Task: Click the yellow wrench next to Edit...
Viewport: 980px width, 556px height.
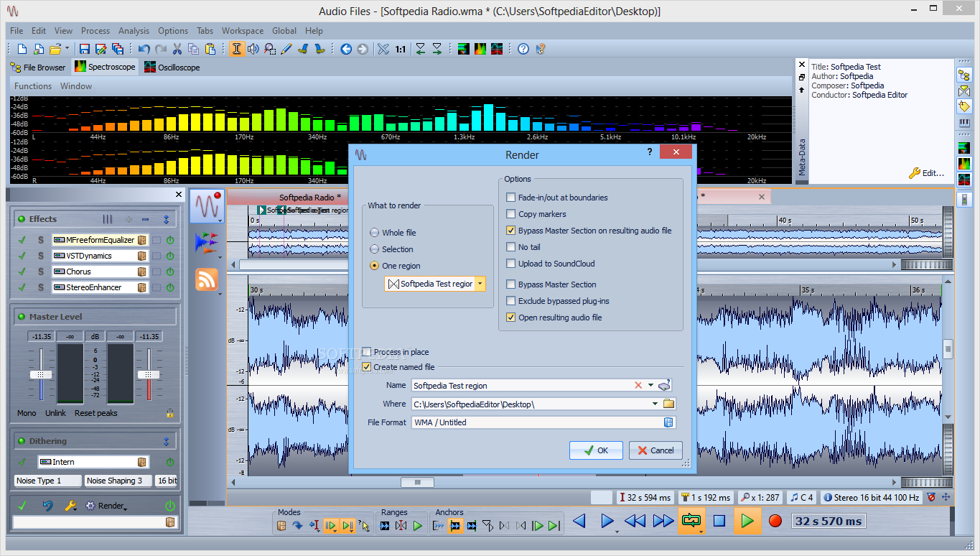Action: [914, 173]
